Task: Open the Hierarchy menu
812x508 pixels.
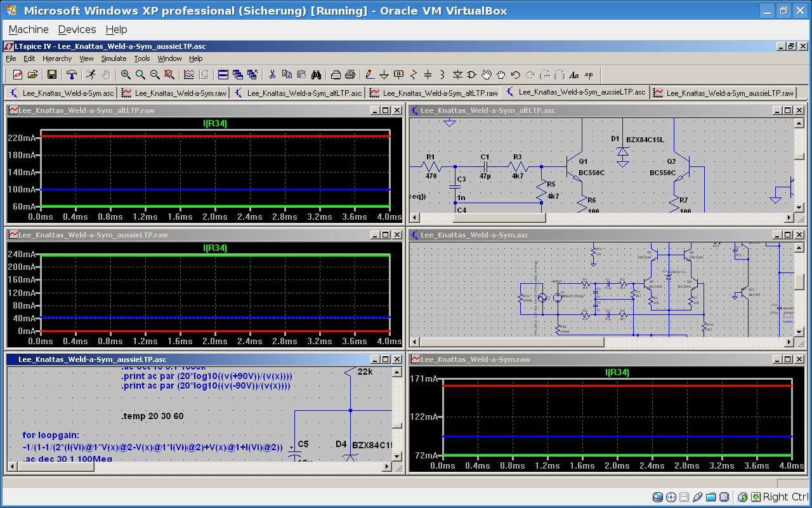Action: click(57, 58)
